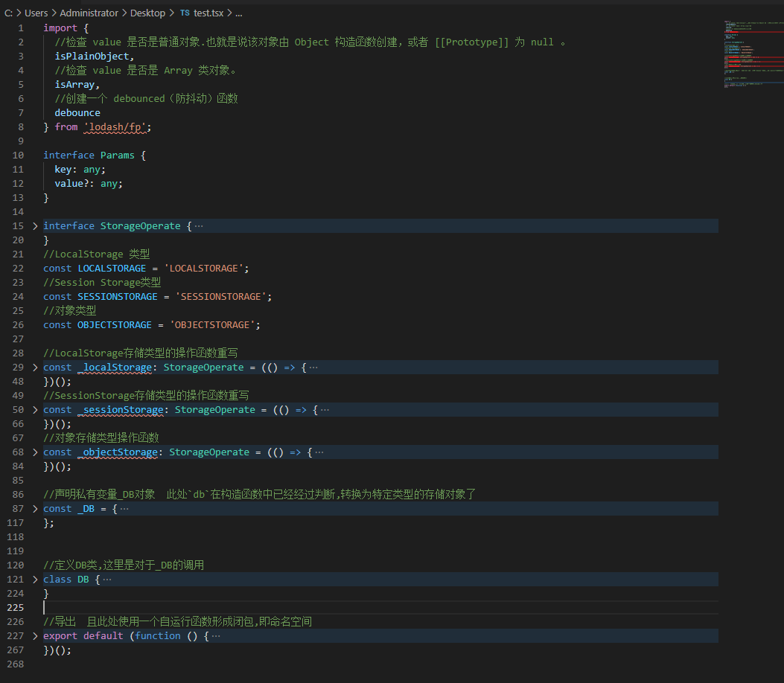Expand the folded StorageOperate interface

pyautogui.click(x=35, y=225)
